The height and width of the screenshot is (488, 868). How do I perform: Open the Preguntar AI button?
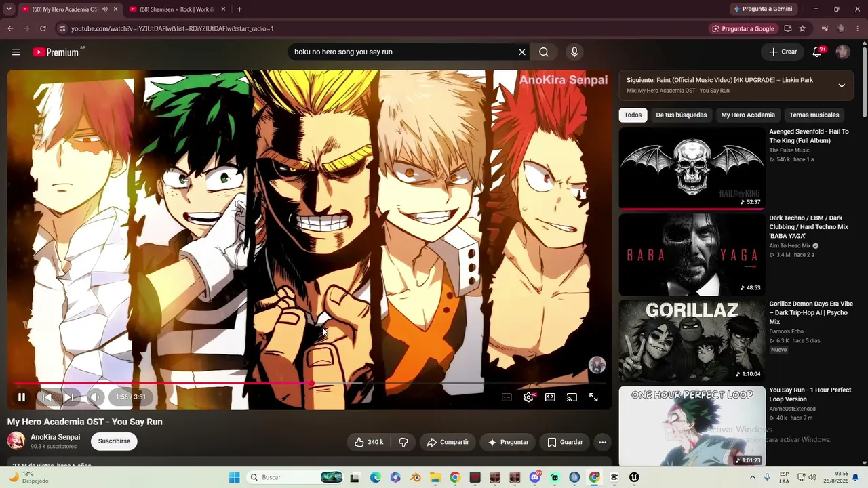click(x=508, y=442)
